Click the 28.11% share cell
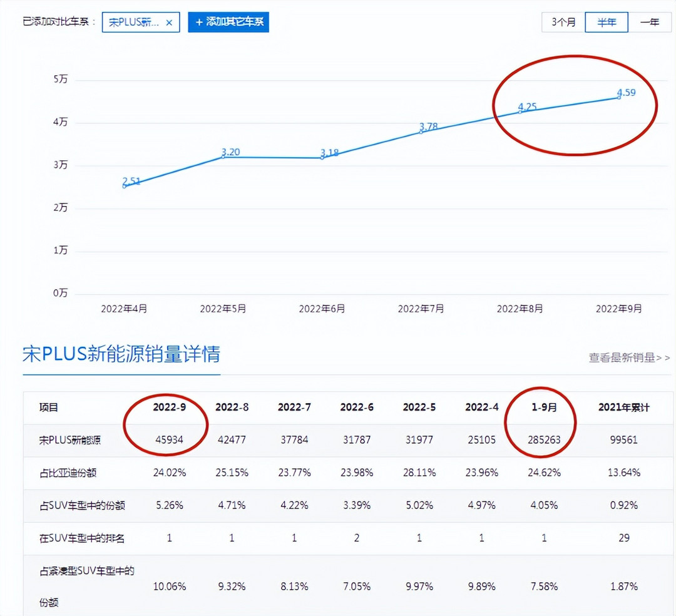The image size is (676, 616). pyautogui.click(x=419, y=473)
